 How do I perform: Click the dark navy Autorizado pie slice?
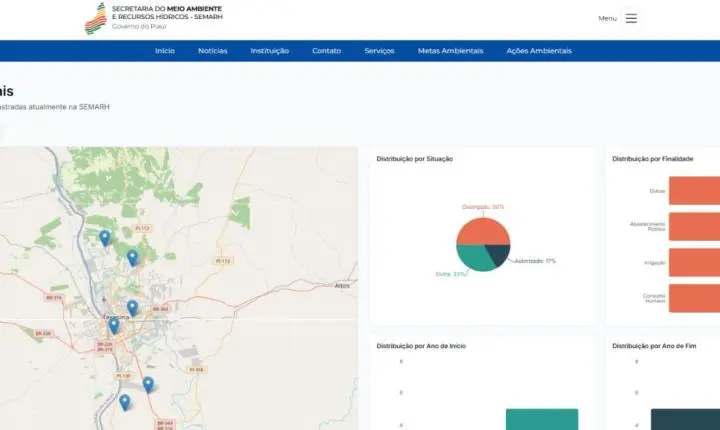pos(499,253)
